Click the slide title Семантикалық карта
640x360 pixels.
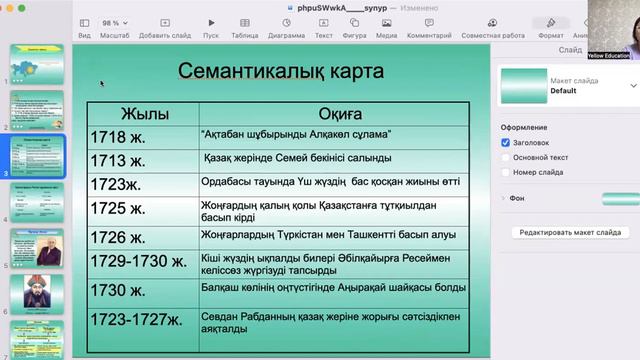[281, 71]
